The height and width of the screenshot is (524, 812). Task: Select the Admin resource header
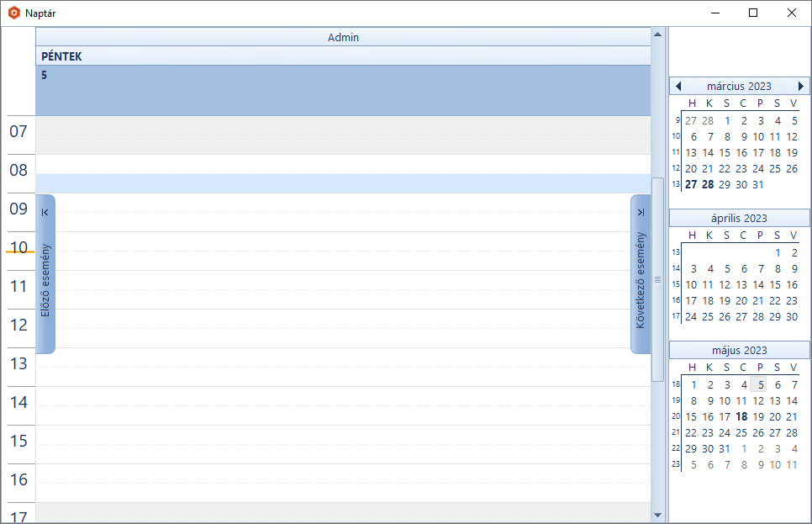[x=343, y=37]
